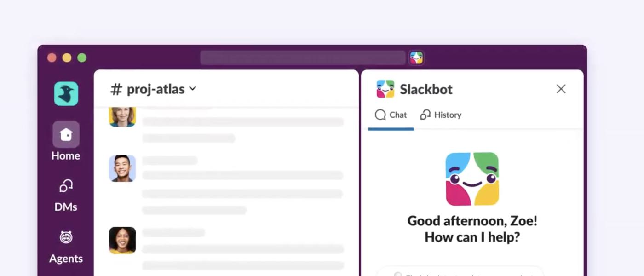Click the Slackbot icon beside search bar

click(x=416, y=57)
